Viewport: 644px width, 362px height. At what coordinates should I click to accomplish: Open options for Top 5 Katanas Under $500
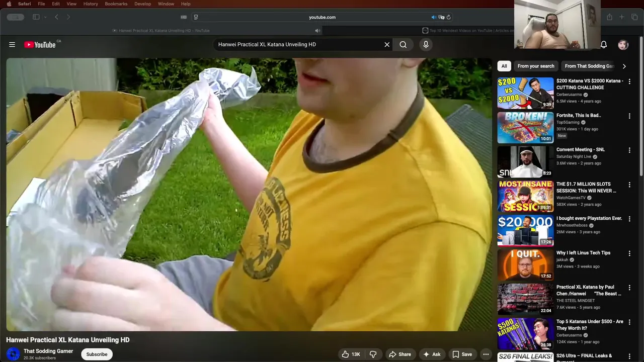(629, 322)
